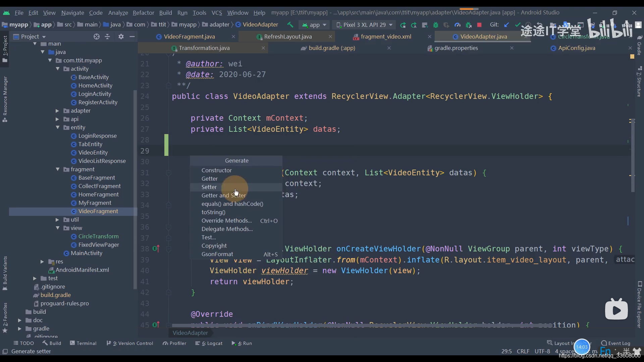Screen dimensions: 644x362
Task: Open the Refactor menu
Action: [143, 12]
